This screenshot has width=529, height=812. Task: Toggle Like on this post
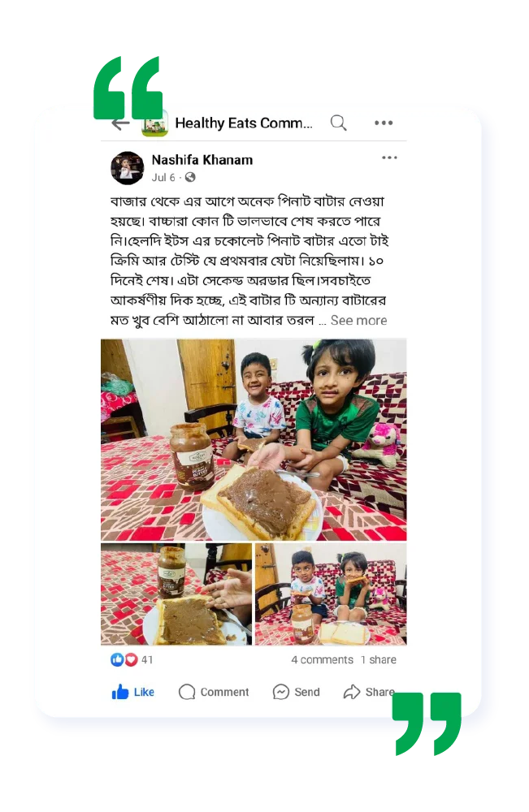tap(132, 692)
